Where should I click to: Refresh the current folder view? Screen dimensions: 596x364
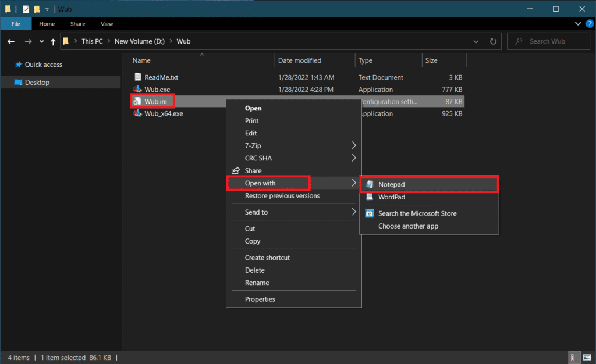492,41
